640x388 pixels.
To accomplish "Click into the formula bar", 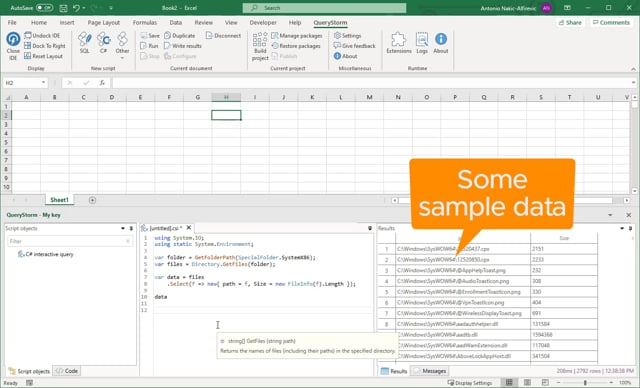I will pos(371,83).
